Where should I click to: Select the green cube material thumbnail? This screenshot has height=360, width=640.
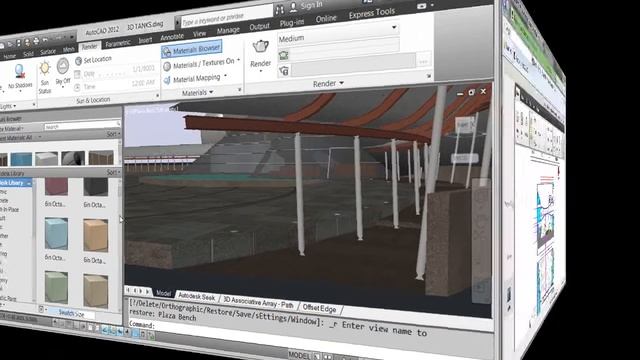click(56, 288)
